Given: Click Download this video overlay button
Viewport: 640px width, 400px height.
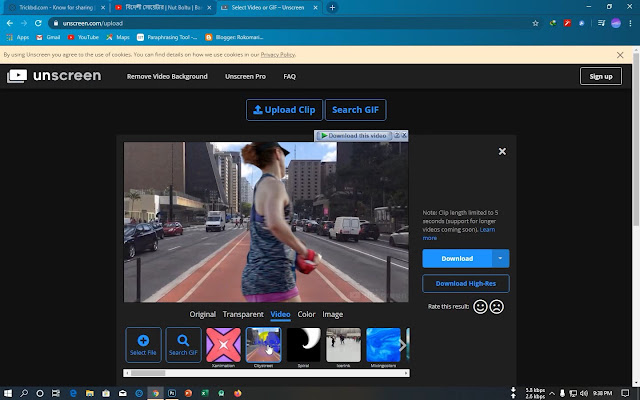Looking at the screenshot, I should (x=353, y=136).
